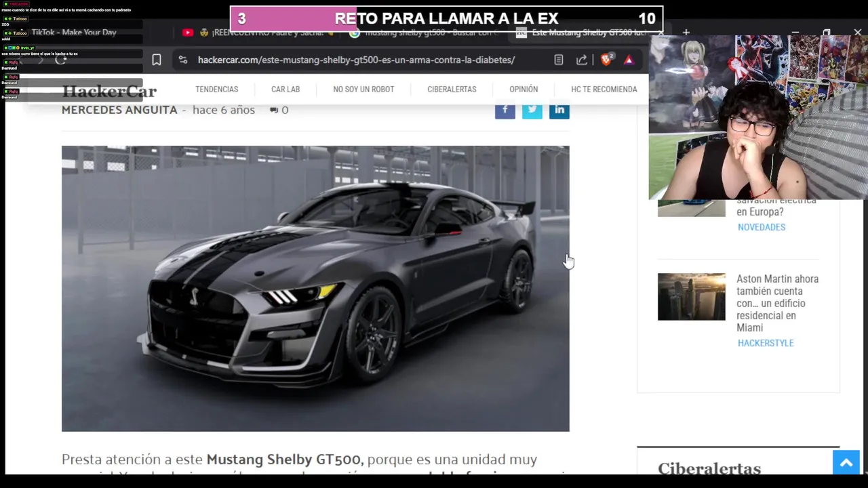Open a new browser tab with plus icon
868x488 pixels.
pyautogui.click(x=686, y=32)
